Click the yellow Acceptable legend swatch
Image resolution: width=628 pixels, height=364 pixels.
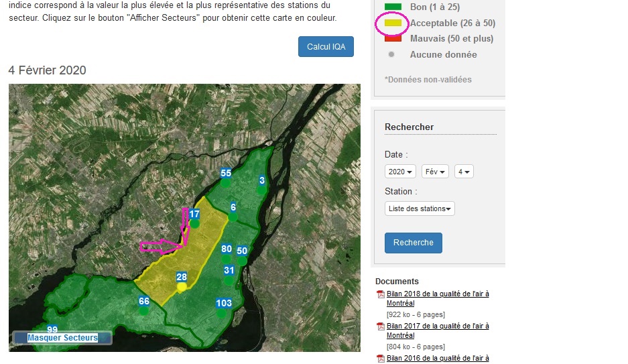coord(393,23)
